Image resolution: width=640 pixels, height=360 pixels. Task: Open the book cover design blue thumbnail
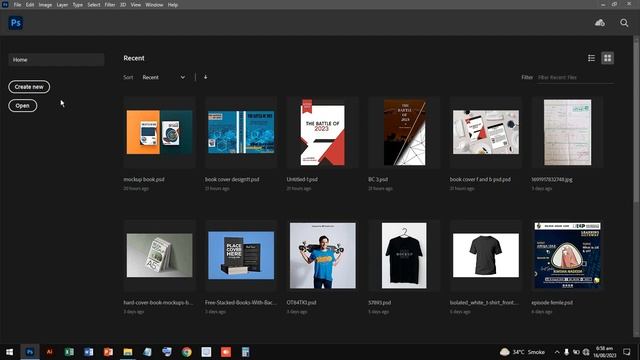[241, 132]
